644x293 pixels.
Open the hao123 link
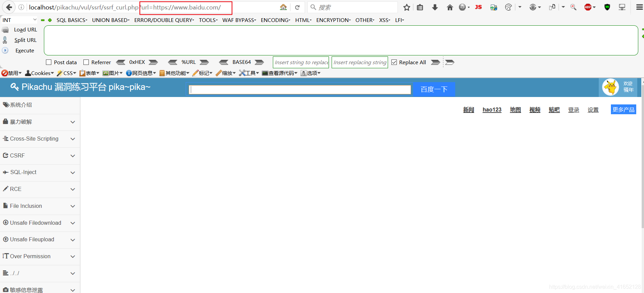click(x=492, y=109)
